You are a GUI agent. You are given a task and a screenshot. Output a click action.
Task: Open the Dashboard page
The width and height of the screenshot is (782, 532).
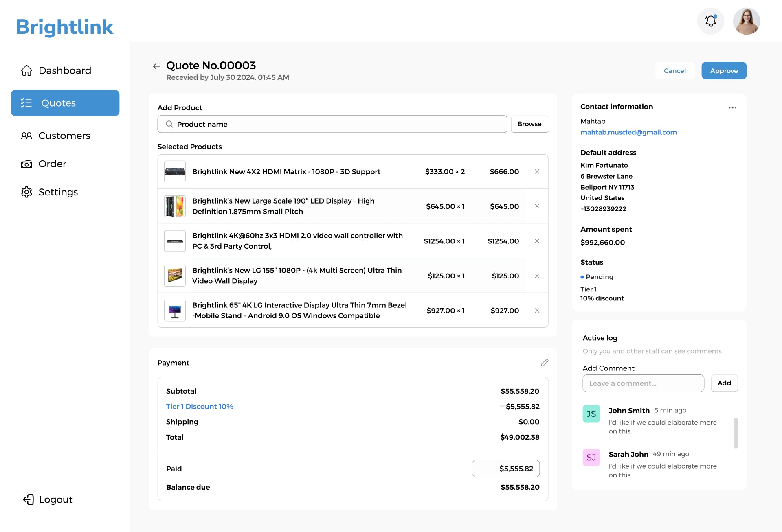point(65,70)
